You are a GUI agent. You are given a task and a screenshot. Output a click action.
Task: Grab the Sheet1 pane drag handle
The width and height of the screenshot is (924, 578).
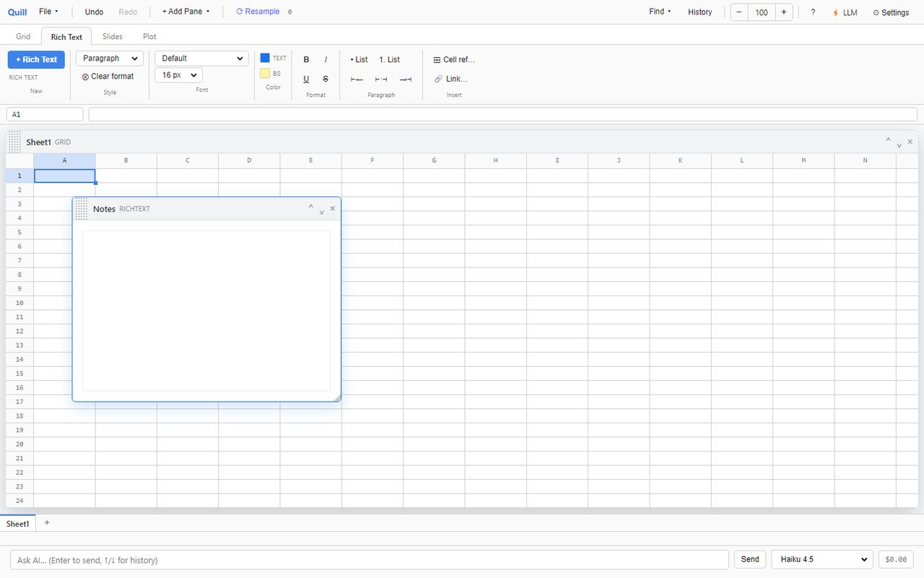pyautogui.click(x=14, y=142)
